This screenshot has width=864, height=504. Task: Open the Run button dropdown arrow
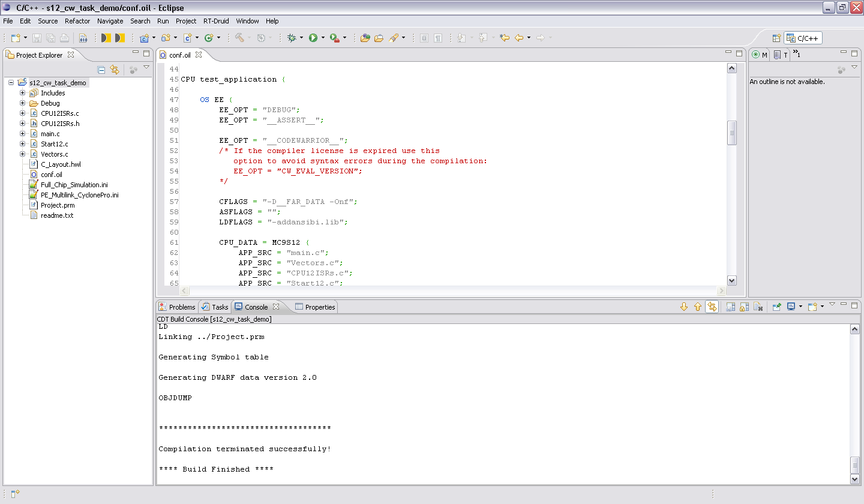pyautogui.click(x=323, y=38)
